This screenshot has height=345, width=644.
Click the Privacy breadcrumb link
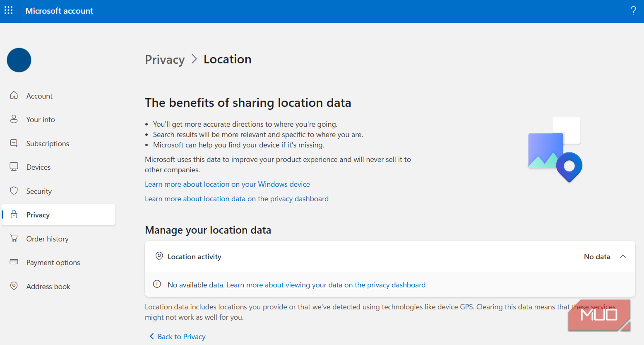click(165, 60)
